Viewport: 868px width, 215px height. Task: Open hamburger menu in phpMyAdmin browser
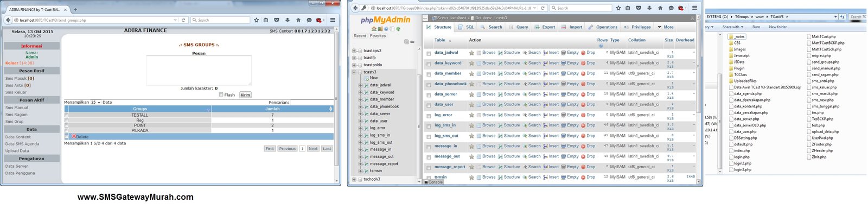pyautogui.click(x=694, y=8)
